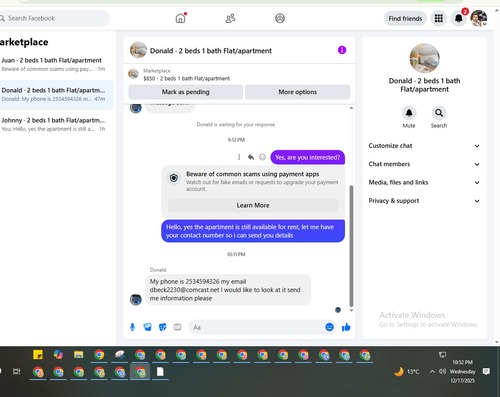This screenshot has width=500, height=397.
Task: Click the Find friends button
Action: click(x=405, y=18)
